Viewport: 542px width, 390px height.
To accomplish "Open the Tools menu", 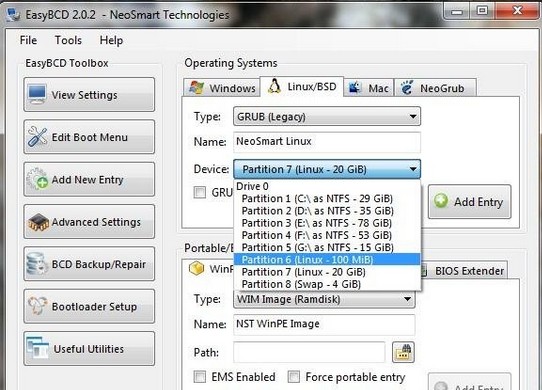I will tap(68, 40).
